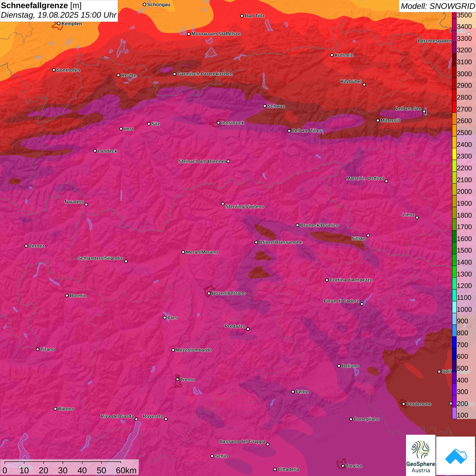The image size is (476, 476).
Task: Click the Bad Tölz city label
Action: pos(254,16)
